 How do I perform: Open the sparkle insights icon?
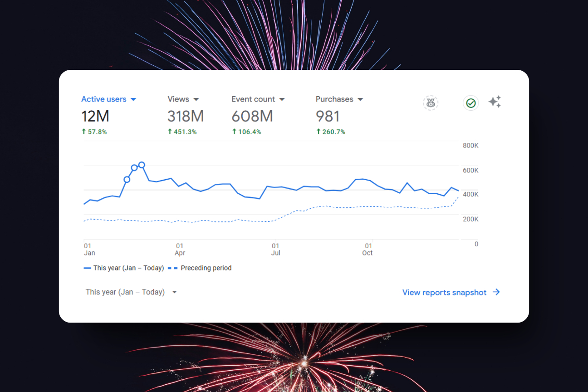[495, 102]
